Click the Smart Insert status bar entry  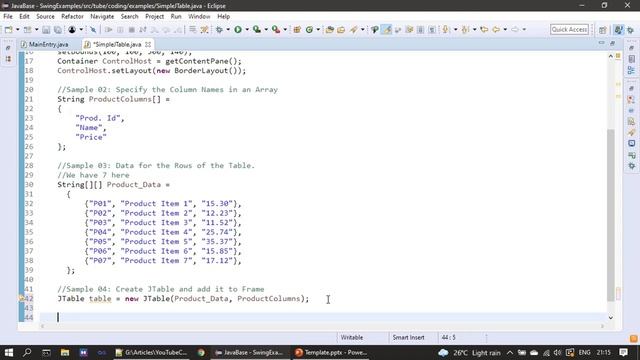coord(408,338)
